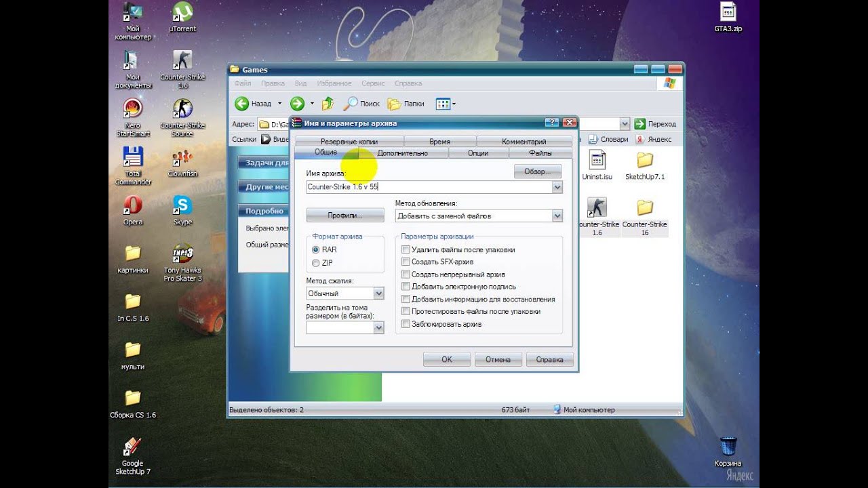Launch Google SketchUp 7 desktop icon
This screenshot has height=488, width=868.
pyautogui.click(x=133, y=457)
